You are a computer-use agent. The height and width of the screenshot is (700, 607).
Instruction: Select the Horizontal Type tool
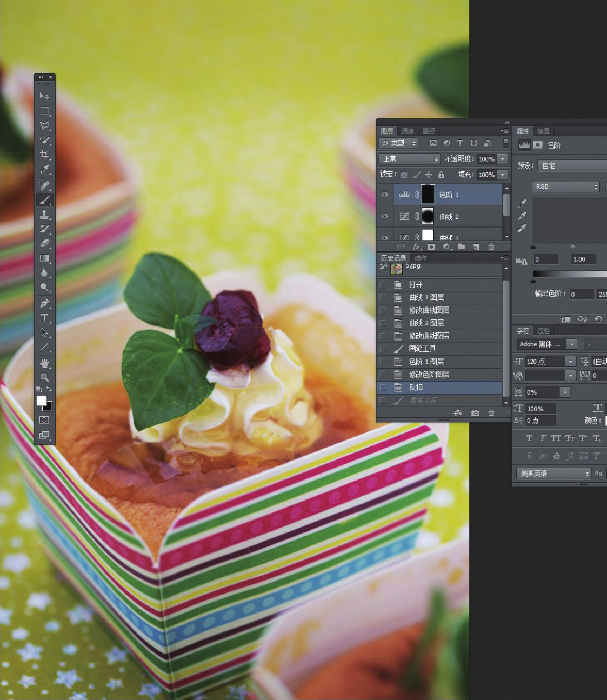pyautogui.click(x=44, y=318)
